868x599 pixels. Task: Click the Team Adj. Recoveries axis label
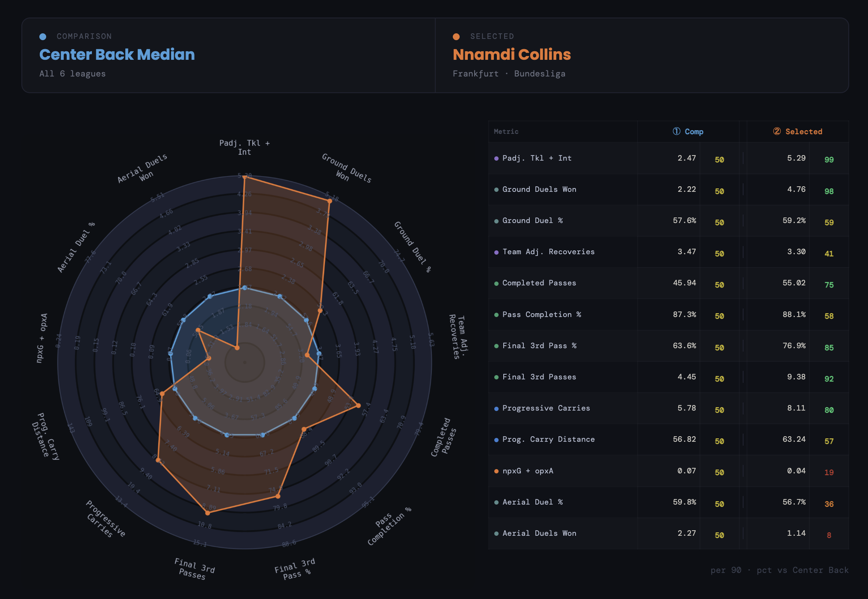coord(459,337)
